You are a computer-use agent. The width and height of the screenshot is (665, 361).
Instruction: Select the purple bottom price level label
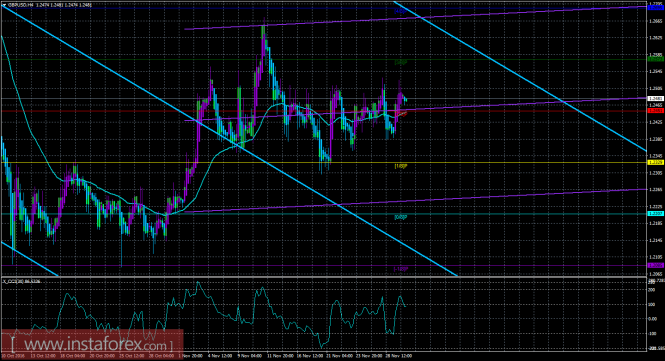click(656, 265)
